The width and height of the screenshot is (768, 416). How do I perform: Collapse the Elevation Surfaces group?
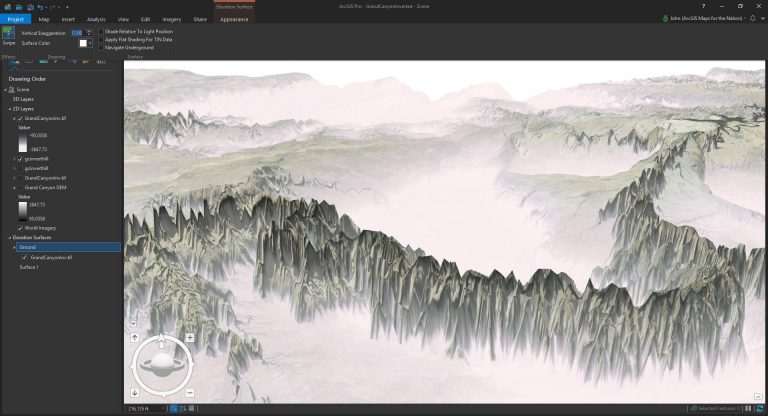[10, 238]
